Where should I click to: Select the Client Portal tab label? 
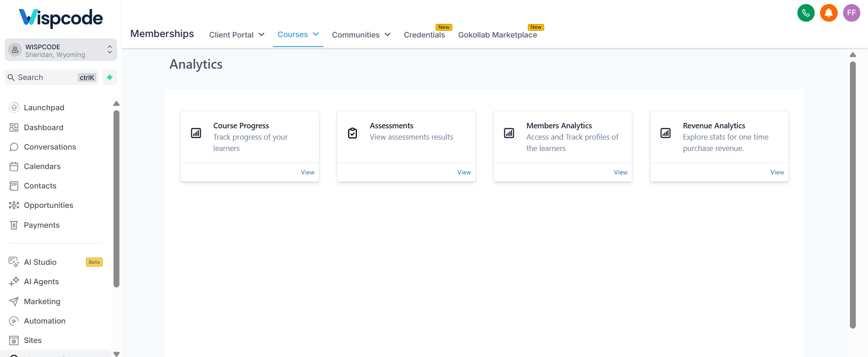pyautogui.click(x=231, y=35)
